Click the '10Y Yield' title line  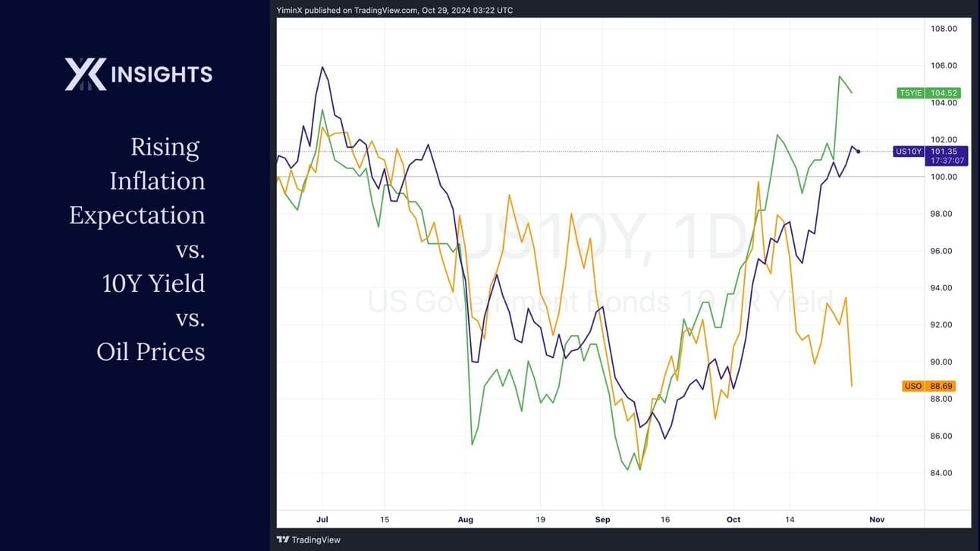coord(153,283)
